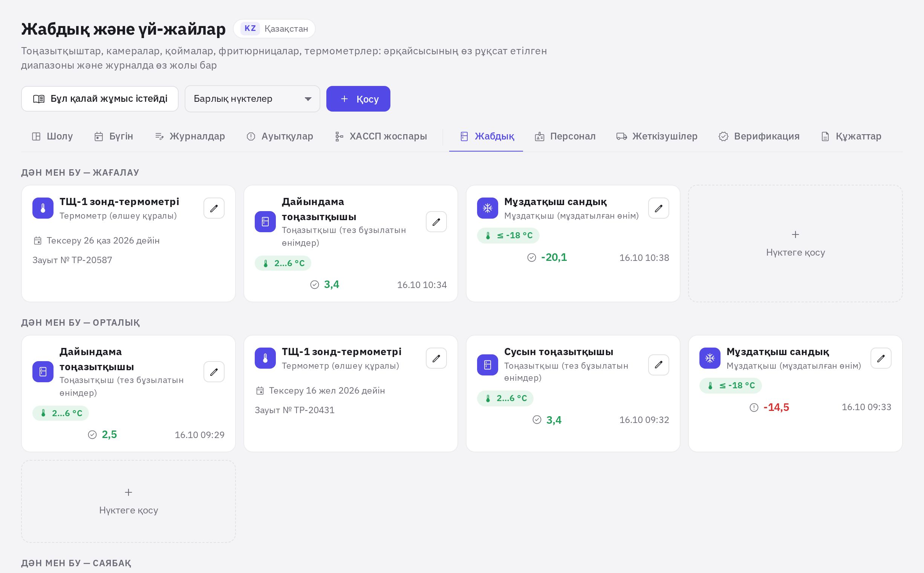Click the Қосу button
924x573 pixels.
(358, 99)
